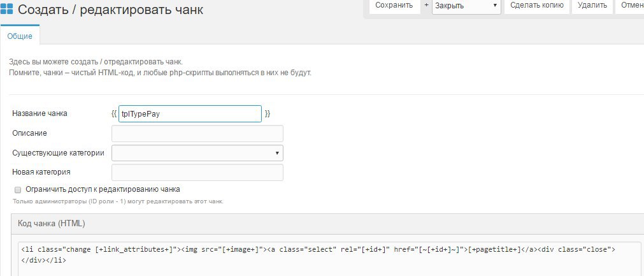Click the Создать / редактировать чанк page heading

click(x=110, y=9)
